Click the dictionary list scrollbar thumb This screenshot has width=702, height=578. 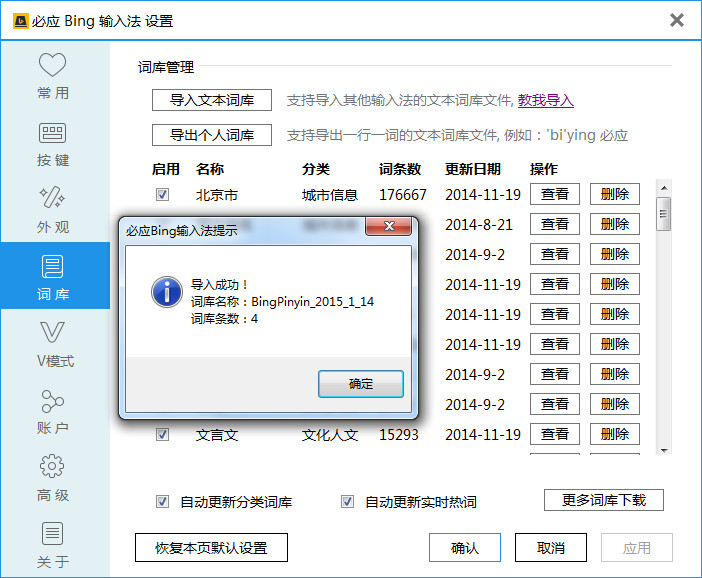click(x=663, y=214)
